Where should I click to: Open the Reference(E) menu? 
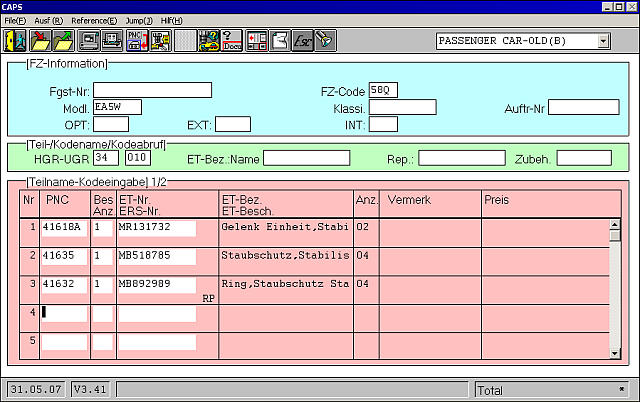tap(92, 20)
